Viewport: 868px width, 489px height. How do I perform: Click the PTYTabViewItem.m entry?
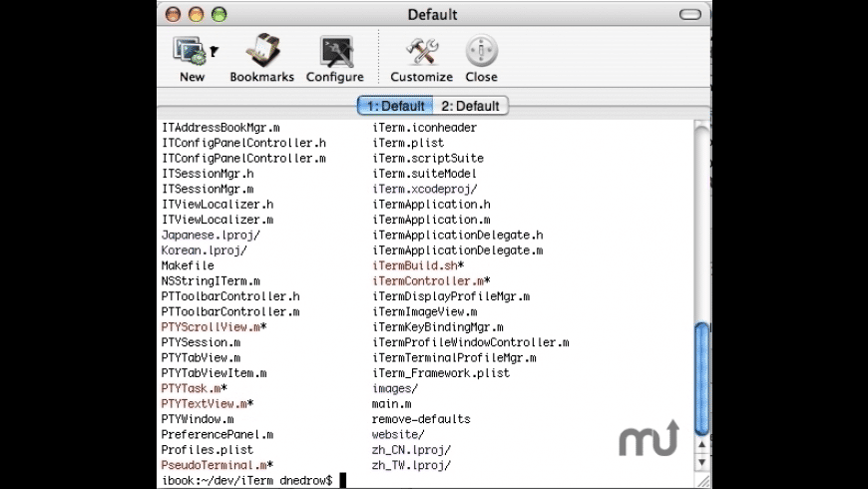point(215,374)
